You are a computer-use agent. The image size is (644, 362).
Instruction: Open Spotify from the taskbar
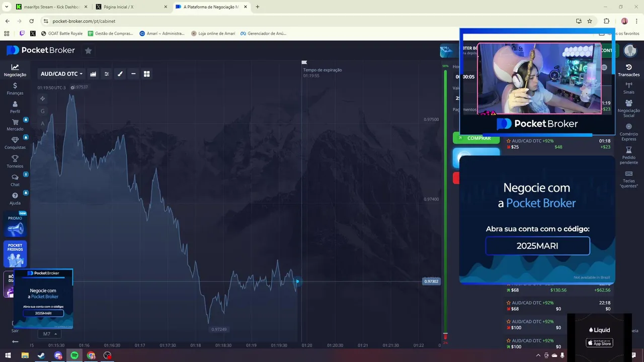[74, 355]
